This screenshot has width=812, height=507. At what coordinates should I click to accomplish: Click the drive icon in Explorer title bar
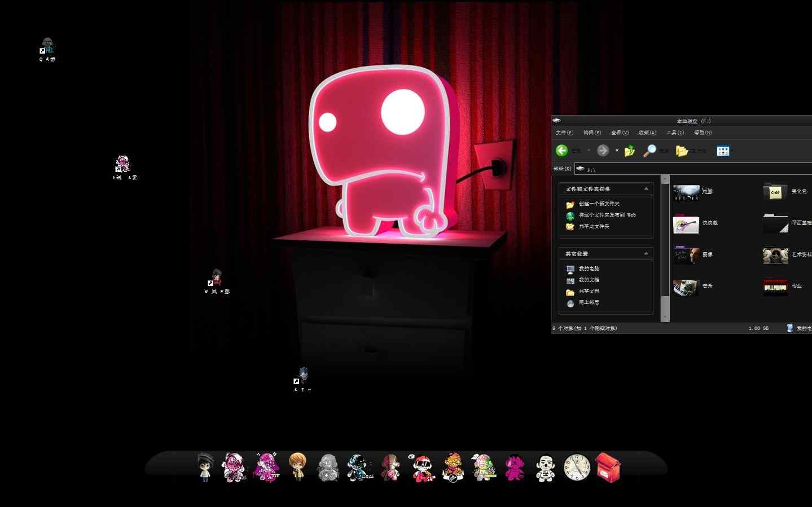coord(556,121)
